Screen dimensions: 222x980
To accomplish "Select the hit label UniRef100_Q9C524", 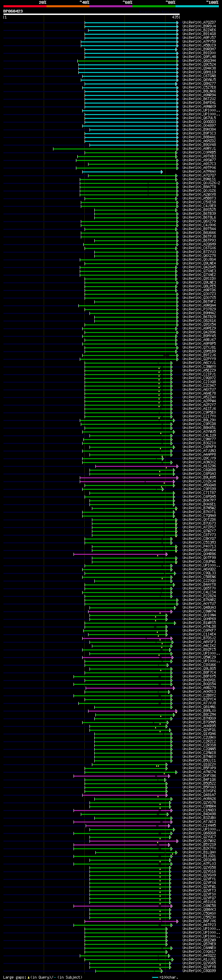I will click(x=199, y=64).
